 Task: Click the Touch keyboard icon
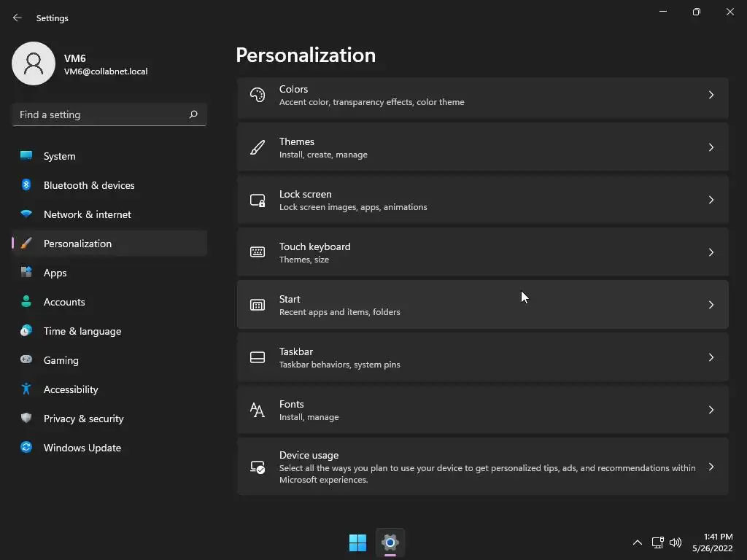click(x=258, y=252)
